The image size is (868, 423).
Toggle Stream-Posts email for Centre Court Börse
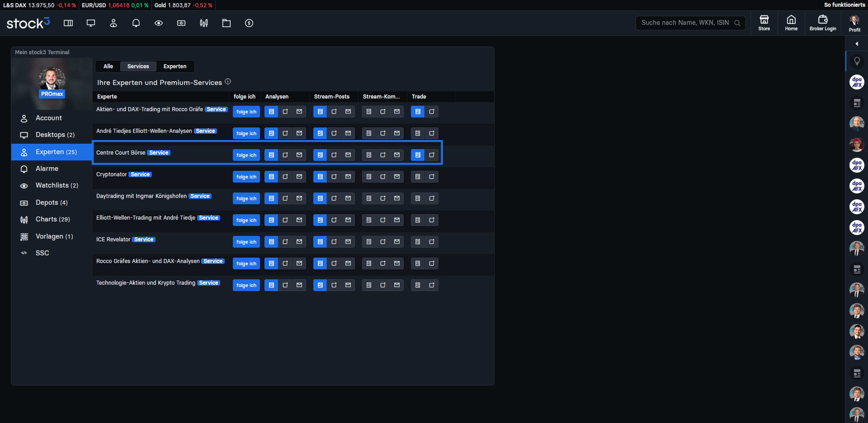pos(348,155)
